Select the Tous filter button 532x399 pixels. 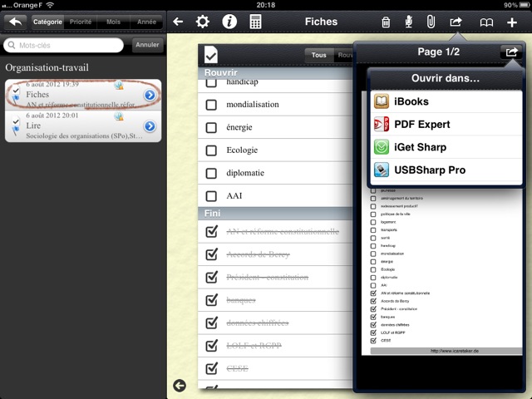pos(318,56)
